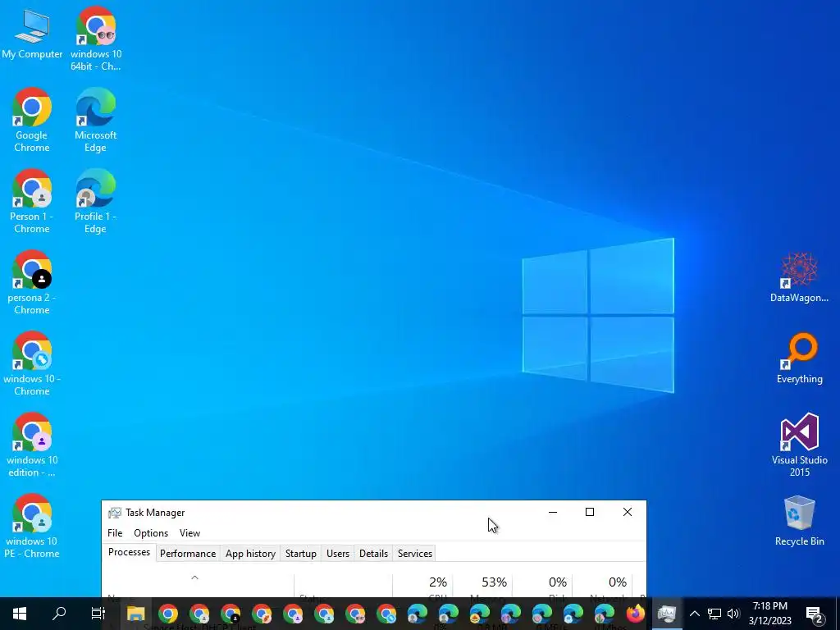
Task: Select the Visual Studio 2015 shortcut
Action: click(799, 445)
